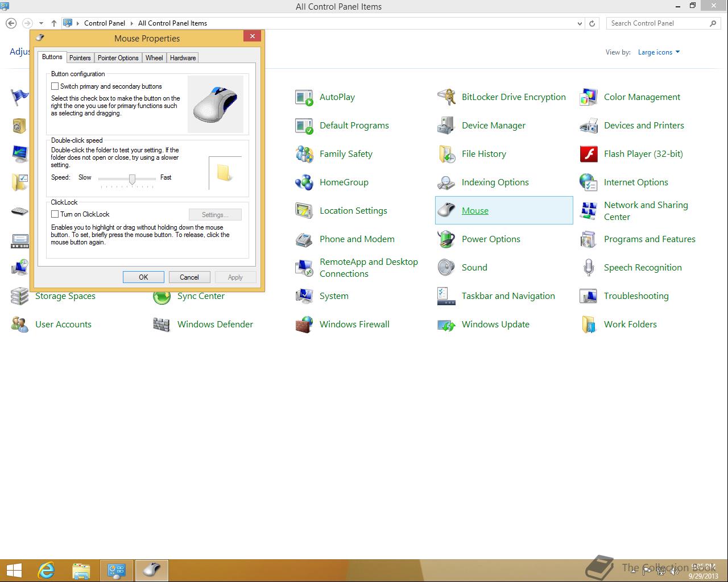
Task: Open the Windows Update icon
Action: coord(446,325)
